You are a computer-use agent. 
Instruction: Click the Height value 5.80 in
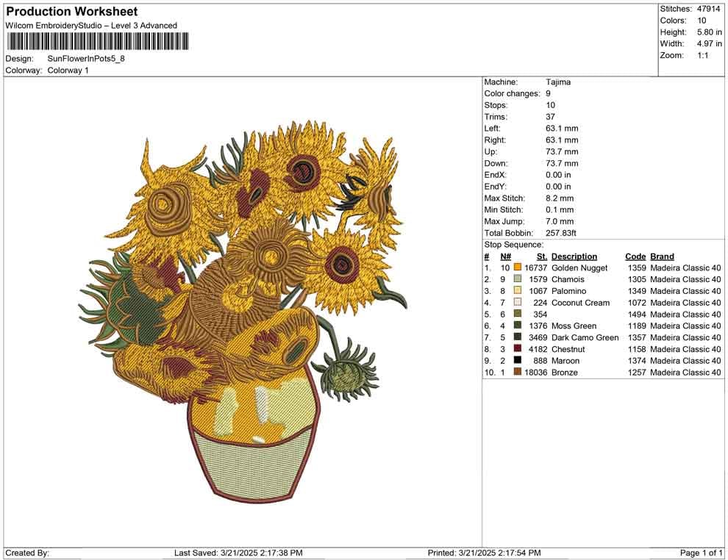pos(709,32)
